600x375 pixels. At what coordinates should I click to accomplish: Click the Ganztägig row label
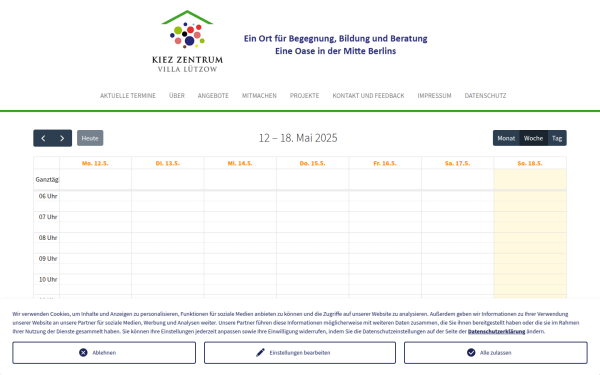pos(47,179)
